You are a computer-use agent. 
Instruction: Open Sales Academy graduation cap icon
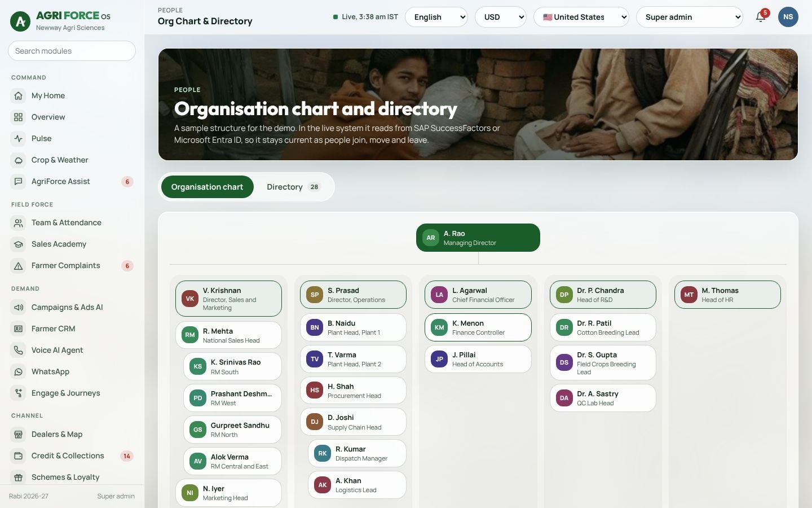(x=19, y=244)
